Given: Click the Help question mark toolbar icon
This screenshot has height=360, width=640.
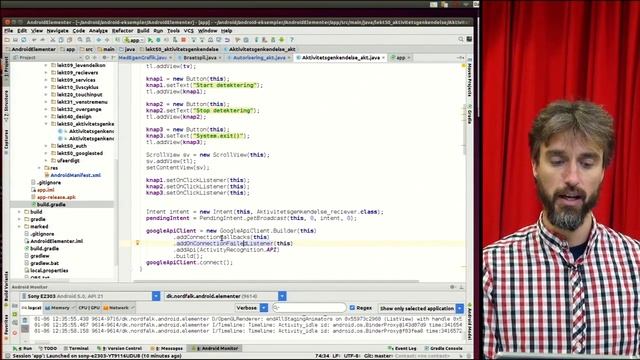Looking at the screenshot, I should [x=291, y=40].
